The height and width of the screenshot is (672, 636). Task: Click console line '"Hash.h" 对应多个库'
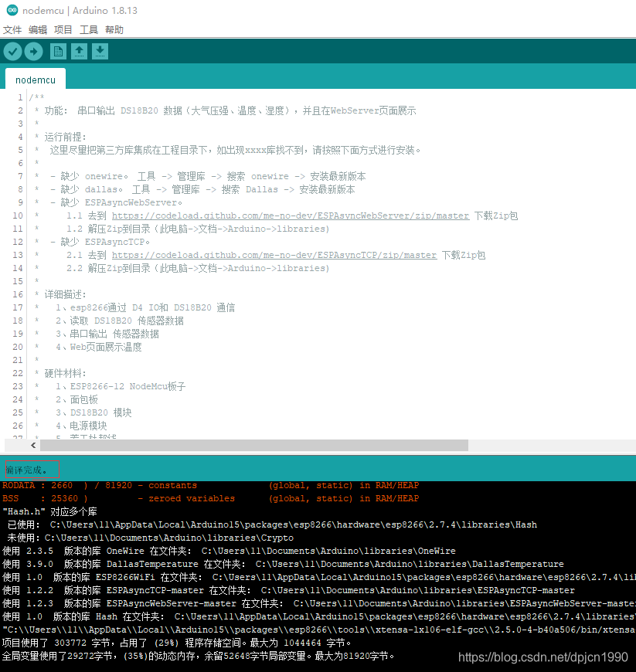point(49,511)
